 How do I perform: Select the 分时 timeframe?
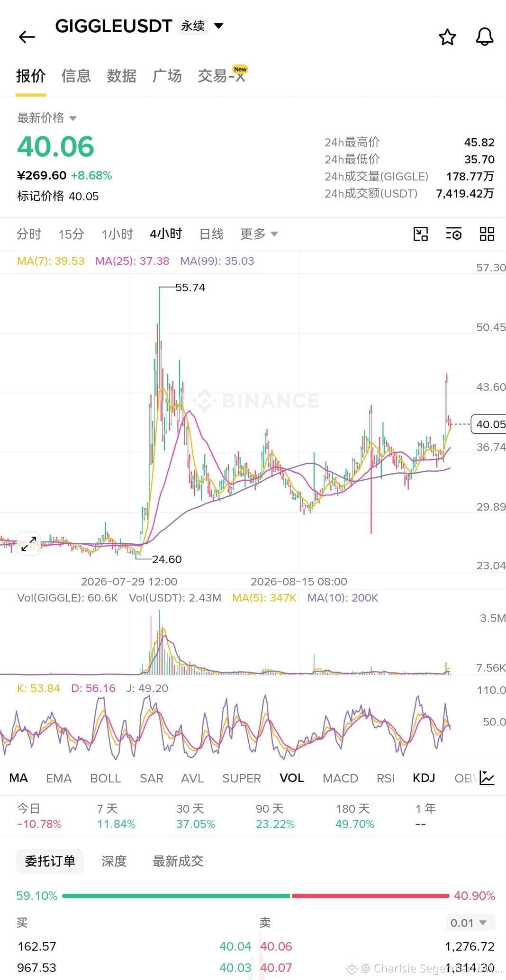(x=29, y=234)
